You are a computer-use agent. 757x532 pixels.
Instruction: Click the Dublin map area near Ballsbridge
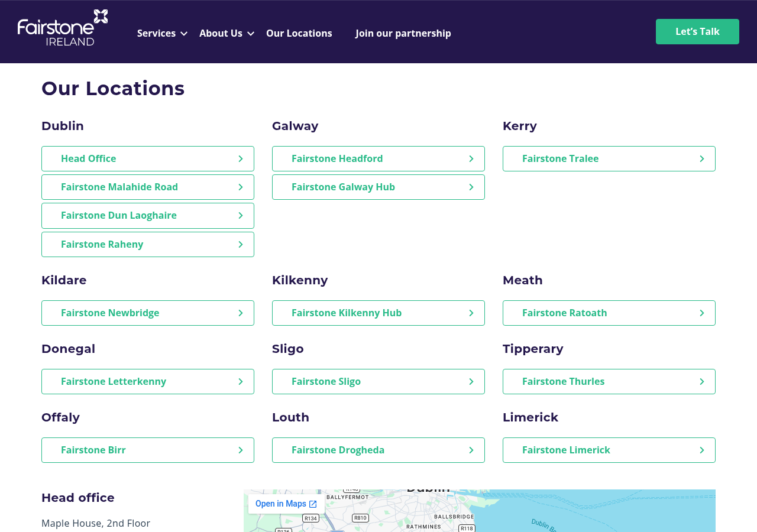pyautogui.click(x=454, y=516)
